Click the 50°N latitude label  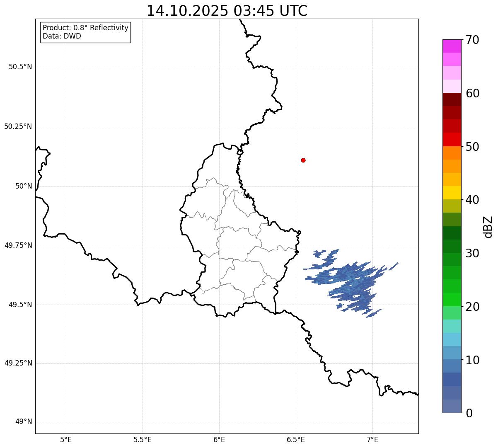pos(24,186)
